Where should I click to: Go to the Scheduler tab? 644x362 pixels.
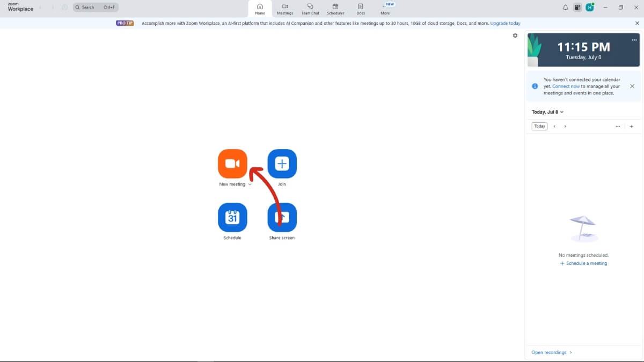(335, 9)
